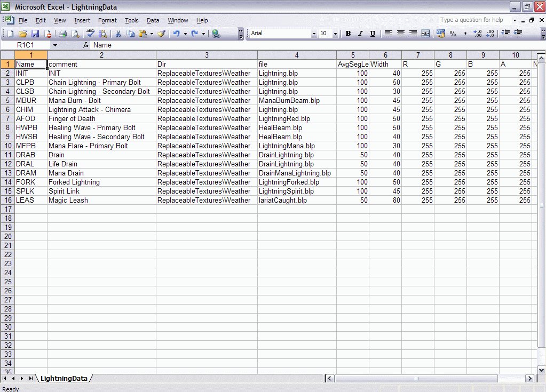Image resolution: width=546 pixels, height=392 pixels.
Task: Select the LightningData sheet tab
Action: tap(64, 379)
